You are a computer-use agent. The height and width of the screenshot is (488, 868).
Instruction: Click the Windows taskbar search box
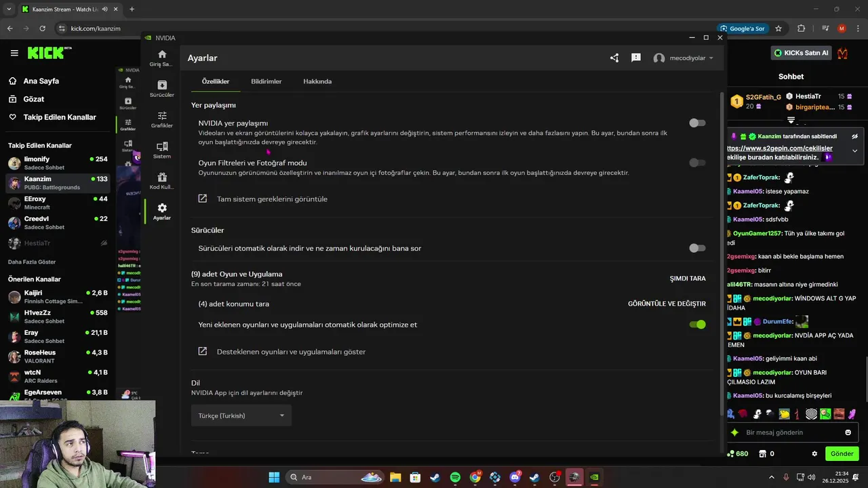pyautogui.click(x=336, y=477)
